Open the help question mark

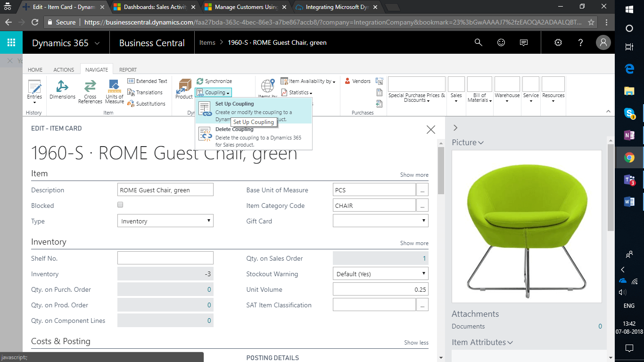coord(581,42)
